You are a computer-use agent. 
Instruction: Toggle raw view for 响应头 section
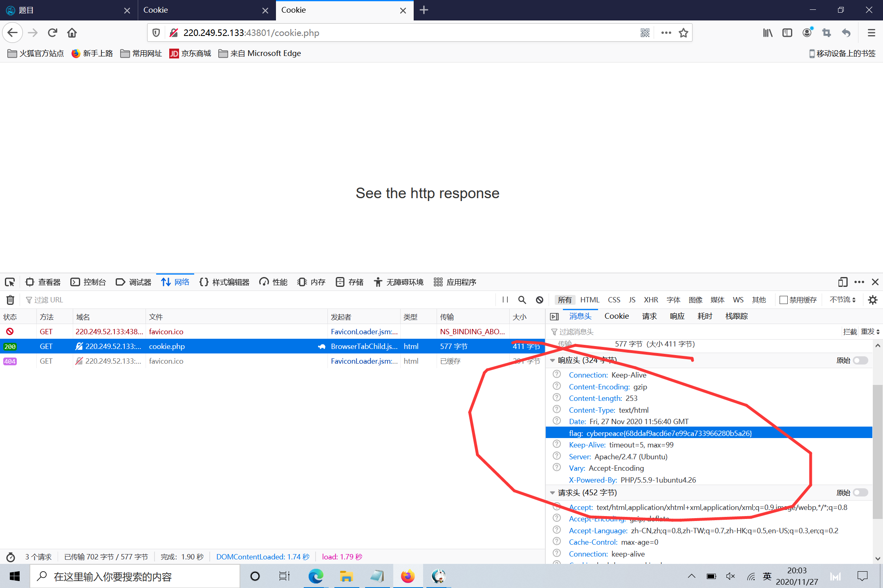pos(860,360)
